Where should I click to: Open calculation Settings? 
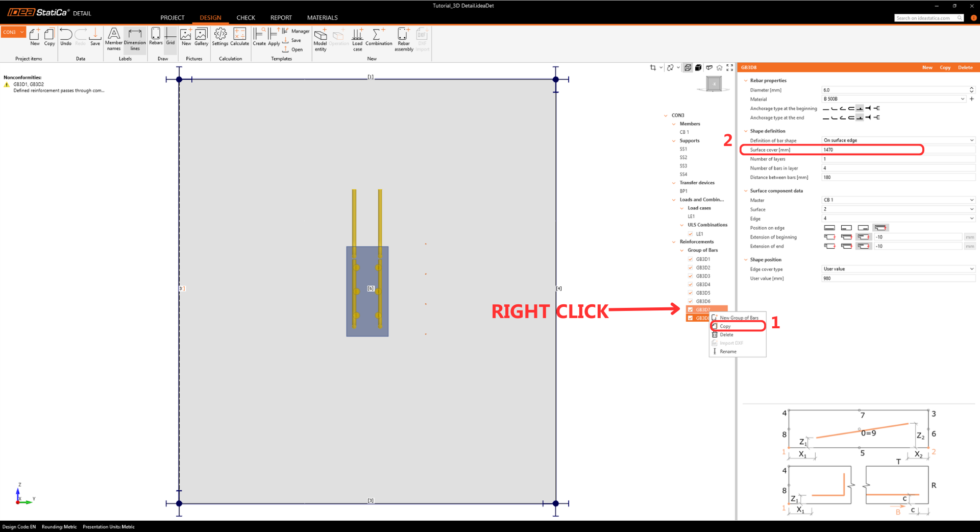220,37
